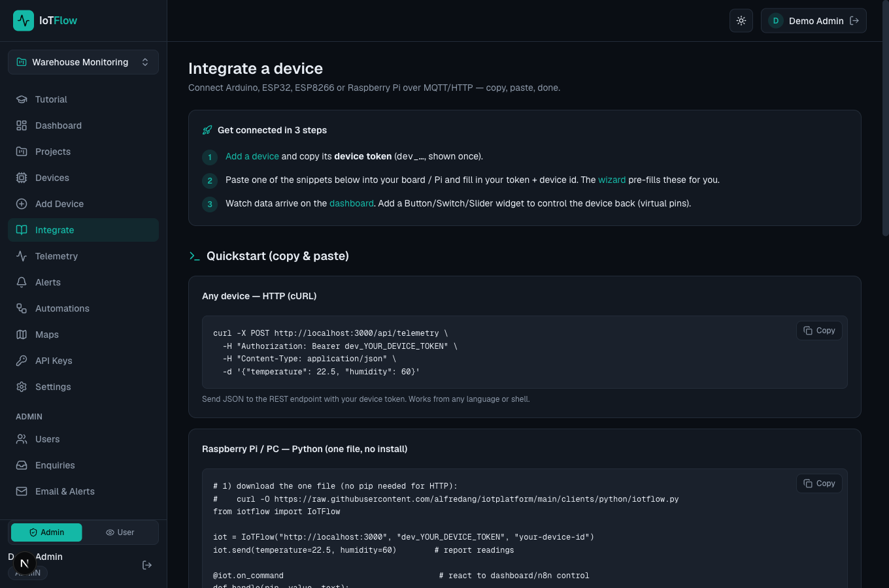Click the Email & Alerts envelope icon
The width and height of the screenshot is (889, 588).
[22, 491]
